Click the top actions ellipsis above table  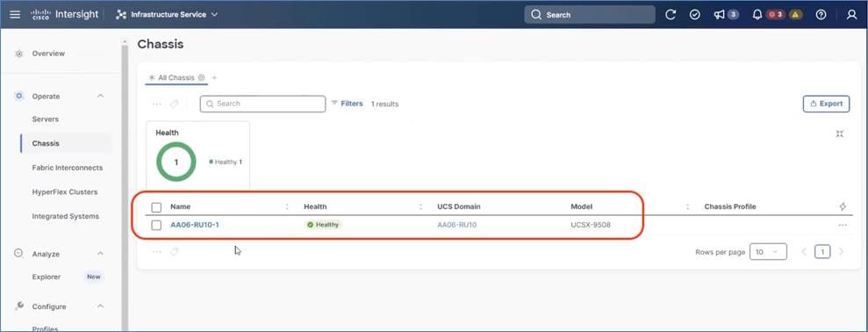coord(157,104)
